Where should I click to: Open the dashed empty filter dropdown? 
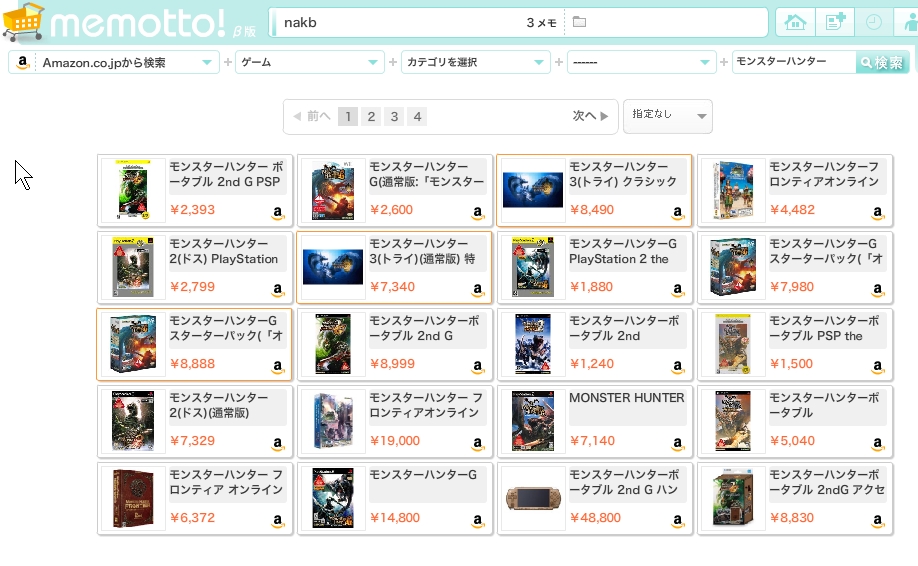click(642, 63)
